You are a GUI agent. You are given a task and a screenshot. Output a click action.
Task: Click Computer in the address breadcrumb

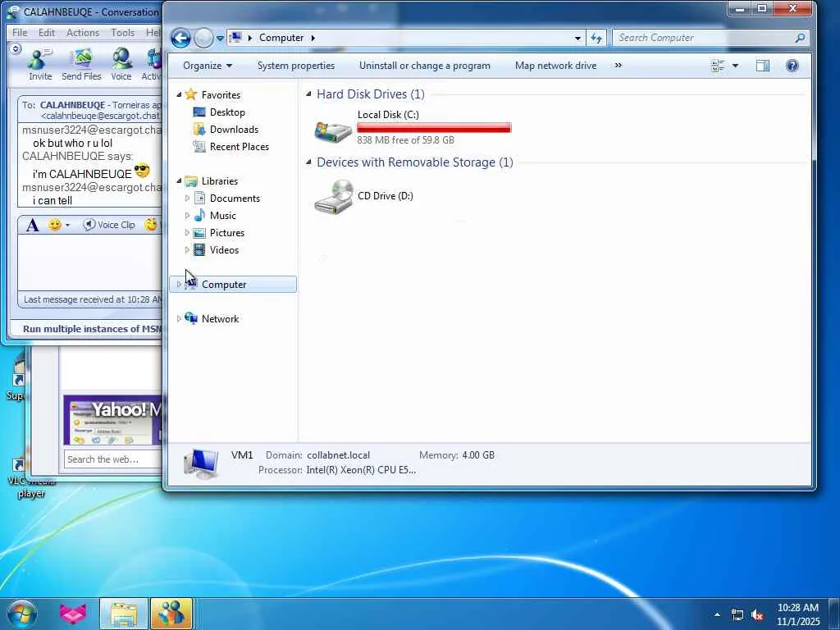pyautogui.click(x=281, y=38)
